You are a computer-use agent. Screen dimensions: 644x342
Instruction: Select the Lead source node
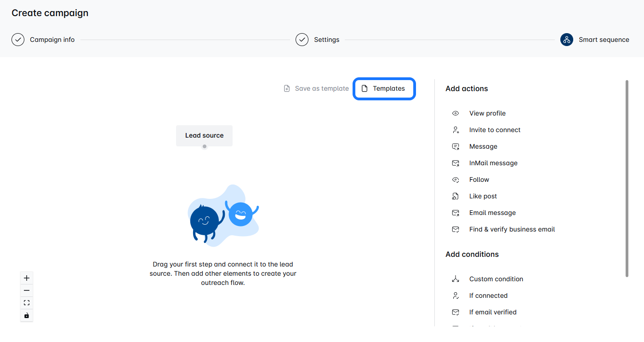point(204,135)
